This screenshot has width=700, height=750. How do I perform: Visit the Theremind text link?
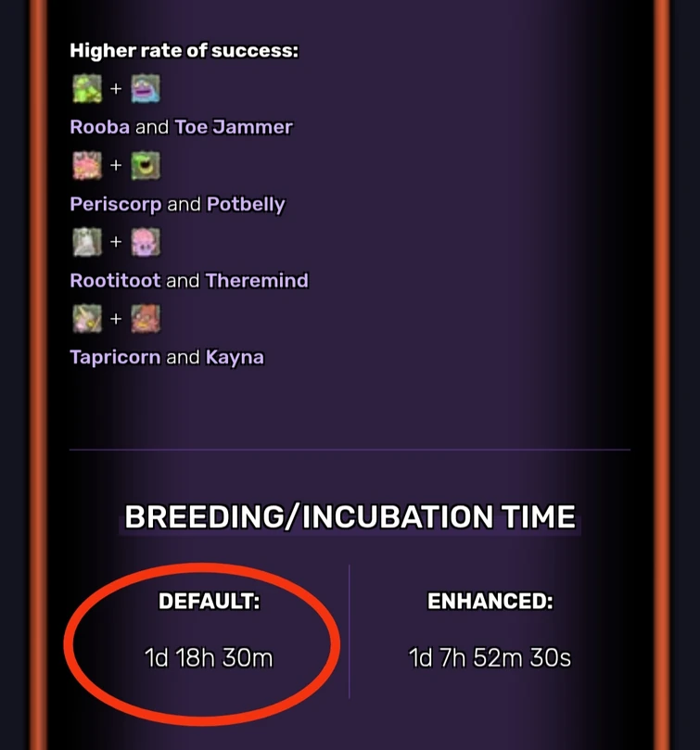(x=257, y=280)
